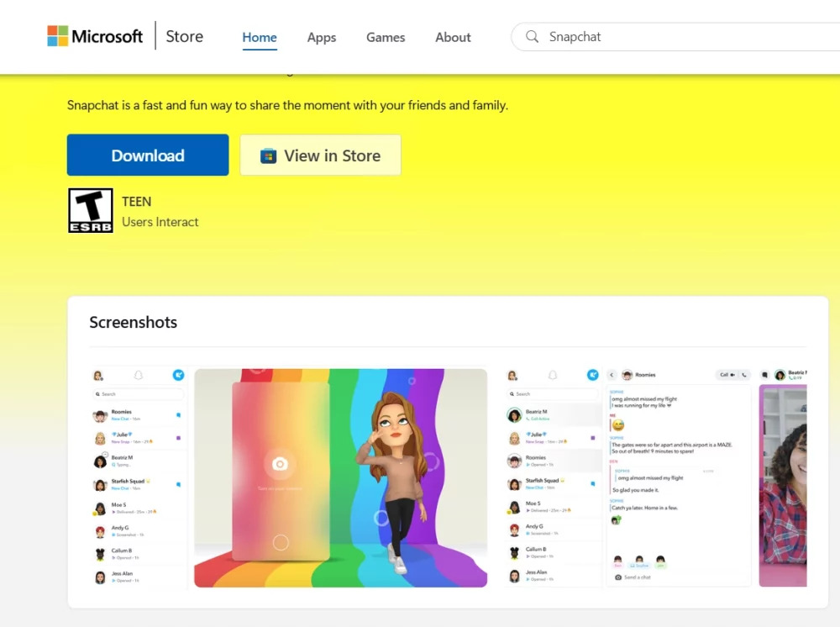Click the smiley emoji in the chat screenshot
This screenshot has height=627, width=840.
coord(617,425)
